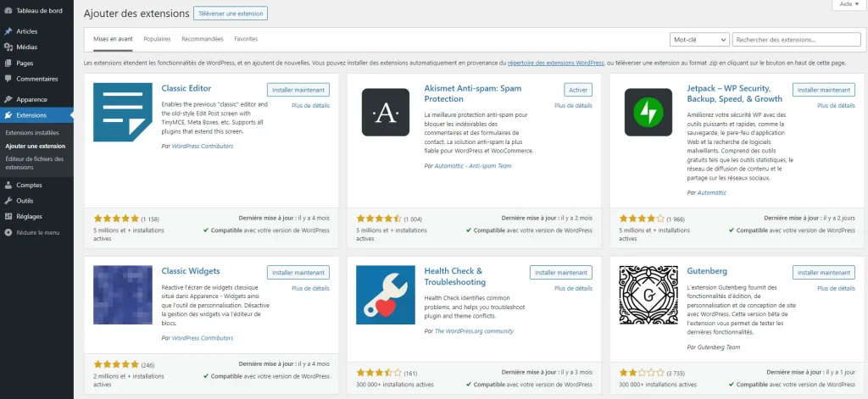Screen dimensions: 868x399
Task: Select Ajouter une extension submenu item
Action: 36,146
